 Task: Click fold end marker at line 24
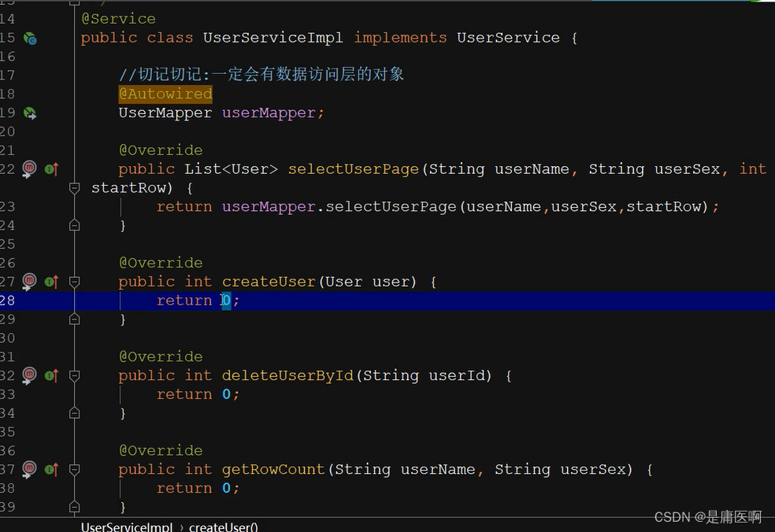tap(74, 226)
